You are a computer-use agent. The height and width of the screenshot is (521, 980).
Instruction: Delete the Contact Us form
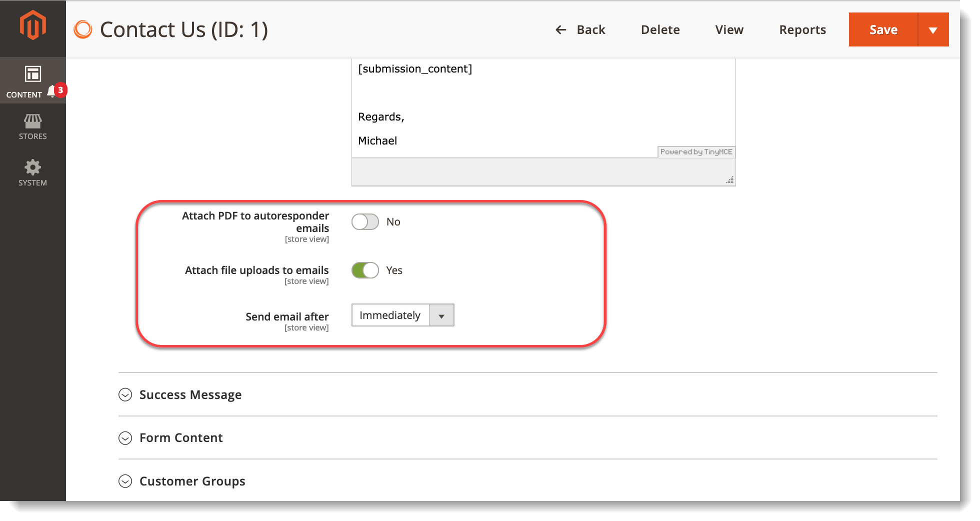pos(660,29)
